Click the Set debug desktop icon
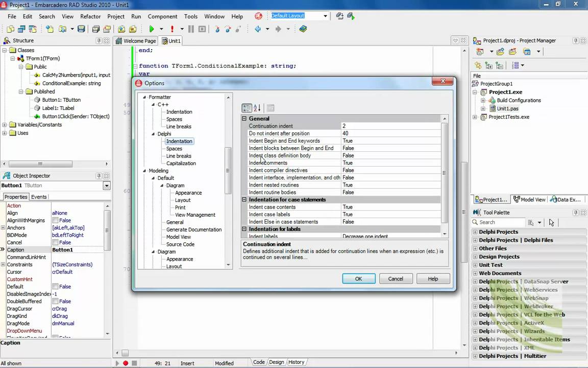588x368 pixels. point(351,16)
